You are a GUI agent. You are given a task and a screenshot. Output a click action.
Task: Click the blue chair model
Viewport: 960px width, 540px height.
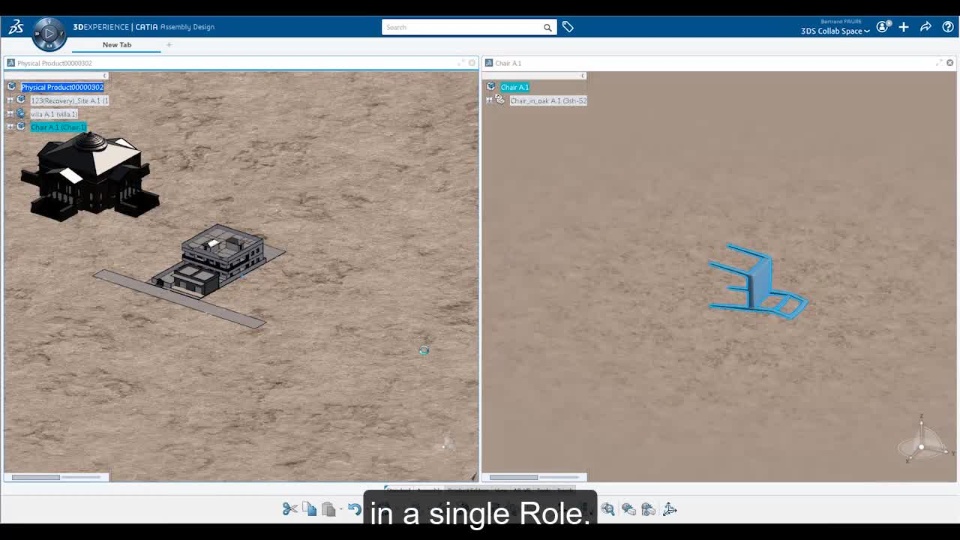(x=758, y=283)
